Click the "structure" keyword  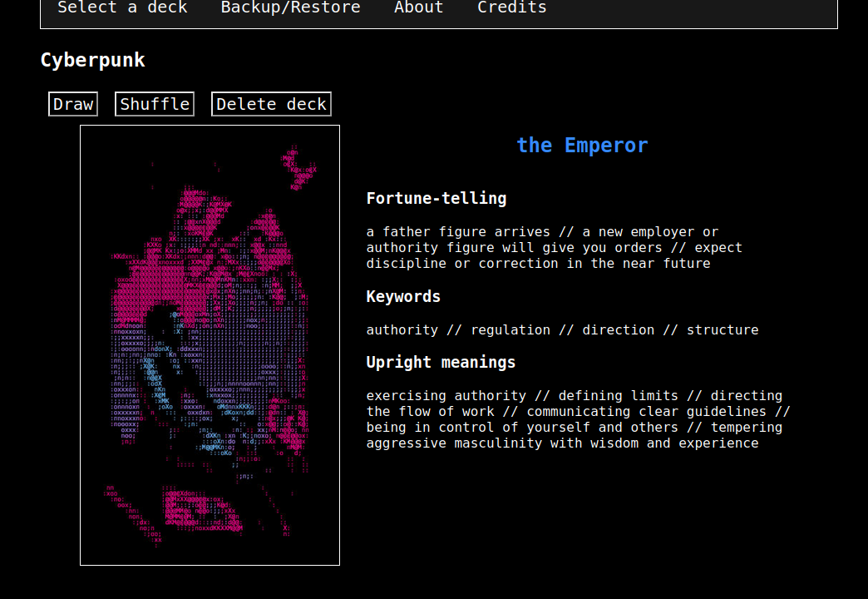[722, 330]
